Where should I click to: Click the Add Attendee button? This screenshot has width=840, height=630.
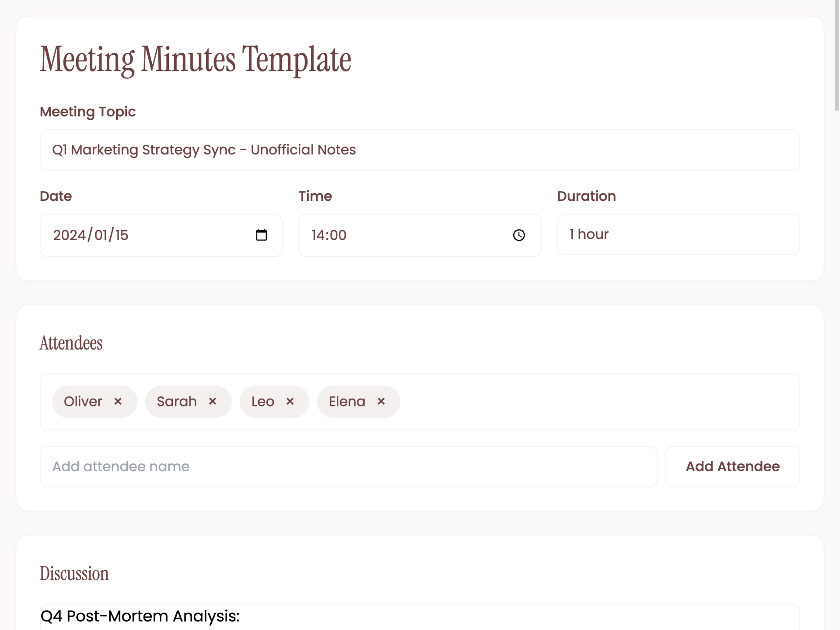point(732,466)
